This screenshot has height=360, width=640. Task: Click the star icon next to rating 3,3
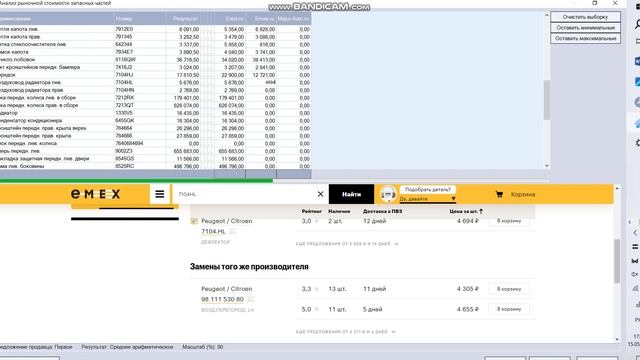[x=316, y=289]
